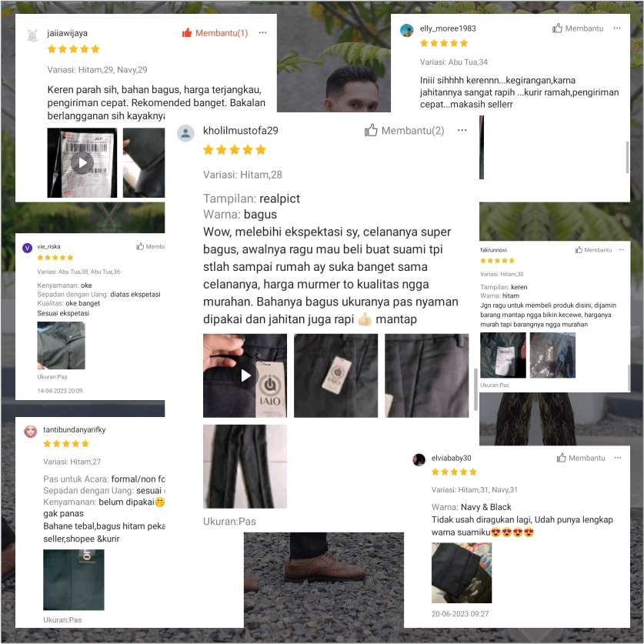Open three-dot options on kholilmustofa29's review

(x=462, y=130)
